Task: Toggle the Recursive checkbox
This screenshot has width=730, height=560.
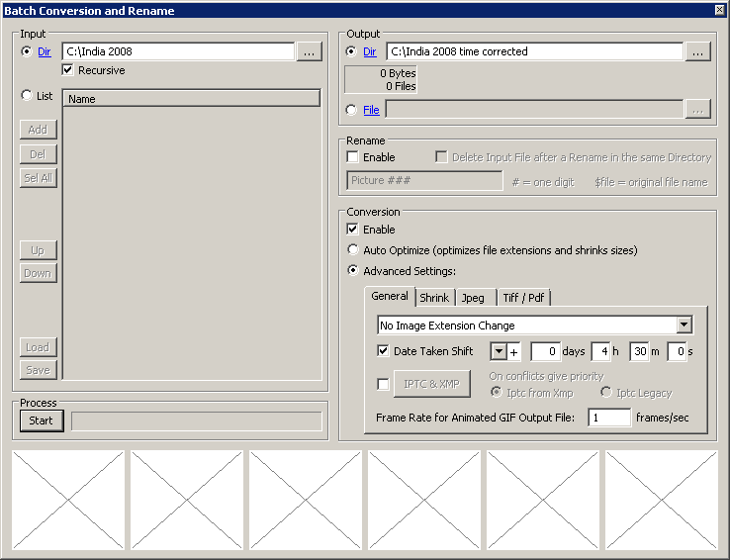Action: pyautogui.click(x=68, y=70)
